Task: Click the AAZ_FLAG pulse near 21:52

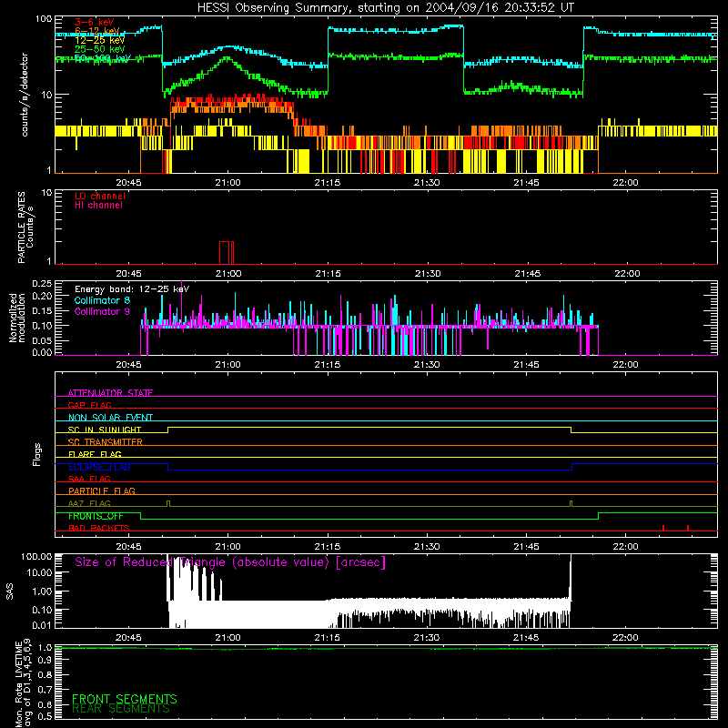Action: (x=571, y=504)
